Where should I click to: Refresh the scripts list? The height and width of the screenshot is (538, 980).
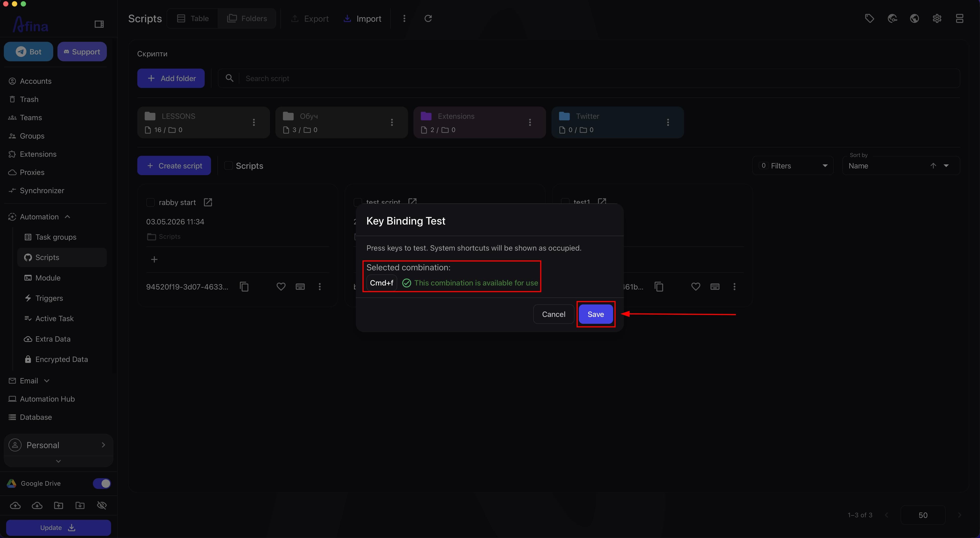(x=428, y=18)
